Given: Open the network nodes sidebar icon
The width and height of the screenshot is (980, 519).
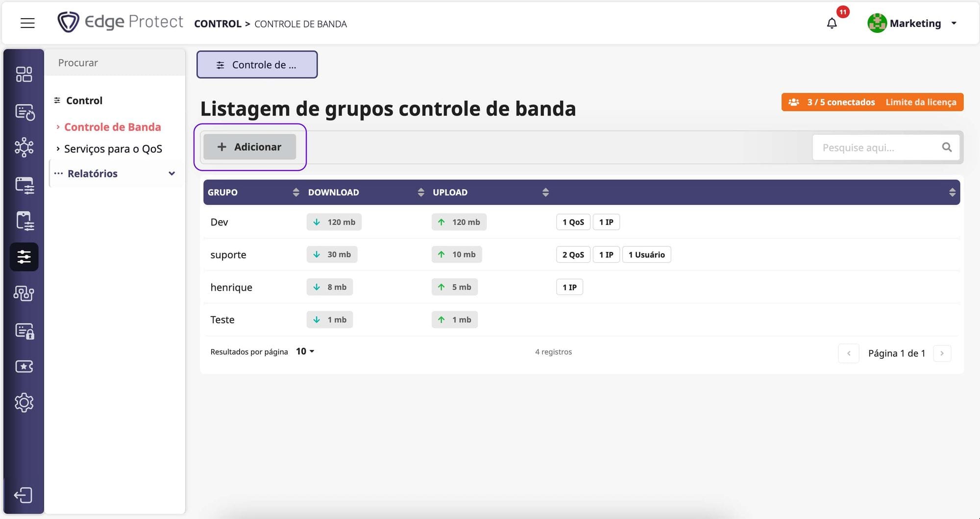Looking at the screenshot, I should click(x=24, y=147).
